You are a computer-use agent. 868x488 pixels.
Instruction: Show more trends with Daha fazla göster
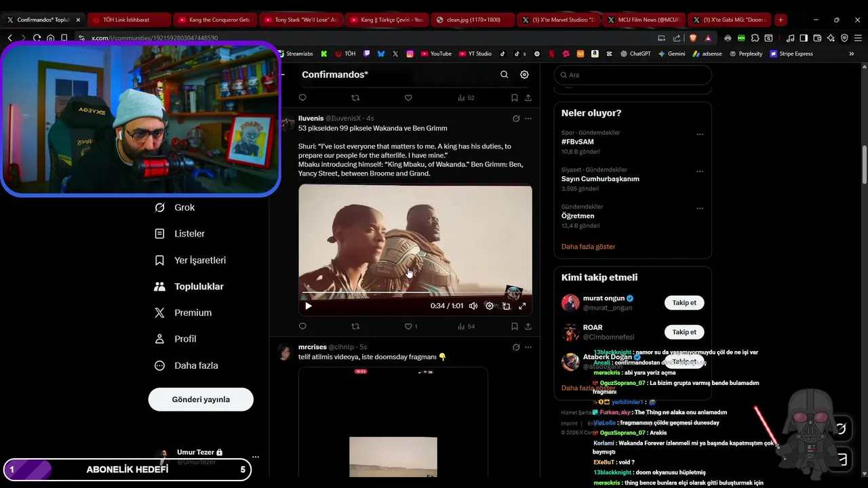(588, 247)
